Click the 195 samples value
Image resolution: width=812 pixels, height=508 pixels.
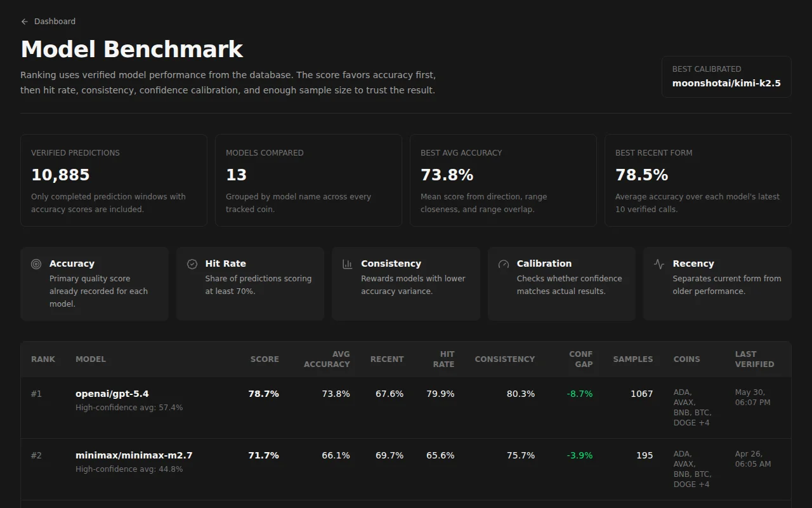tap(645, 455)
